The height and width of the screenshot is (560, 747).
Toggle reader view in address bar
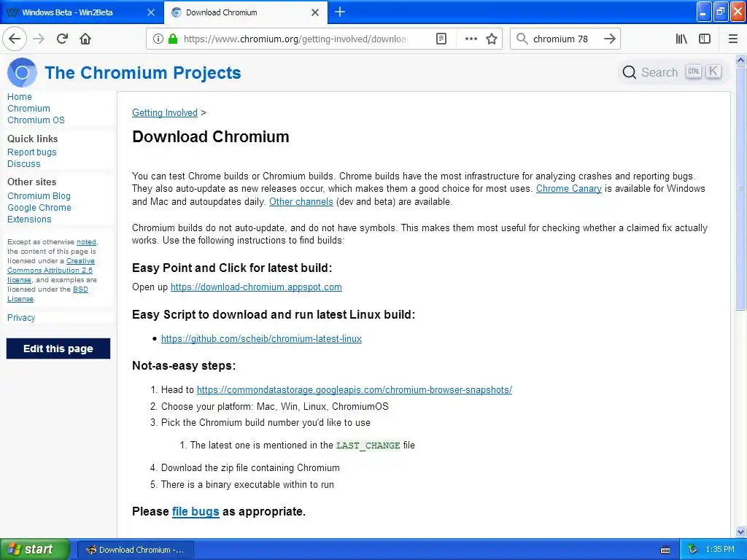[x=441, y=39]
